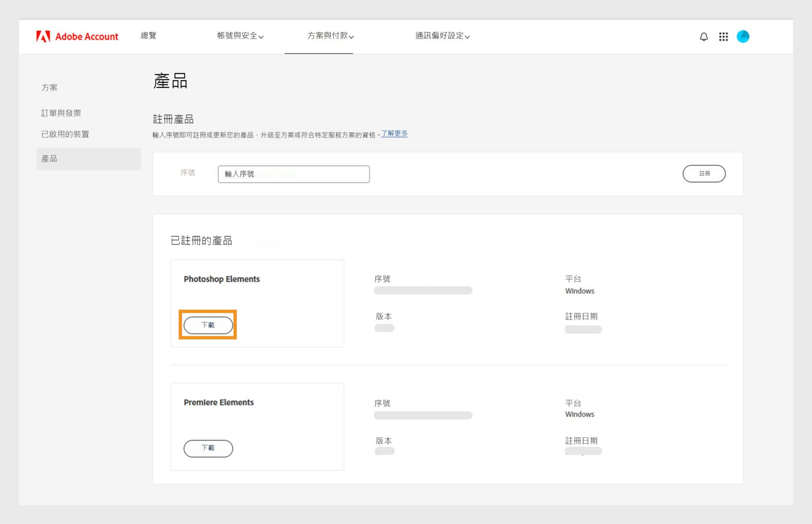Click the Adobe logo icon
Screen dimensions: 812x524
tap(43, 36)
